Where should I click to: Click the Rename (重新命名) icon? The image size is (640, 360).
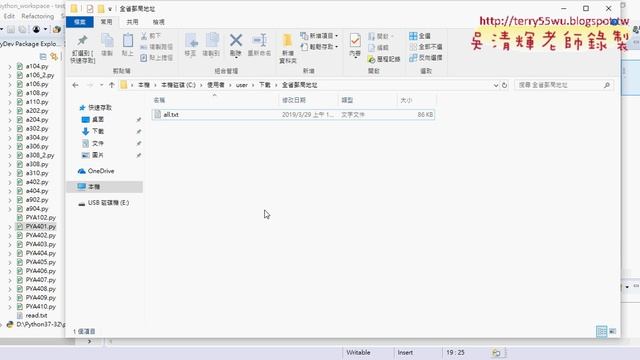click(x=259, y=45)
